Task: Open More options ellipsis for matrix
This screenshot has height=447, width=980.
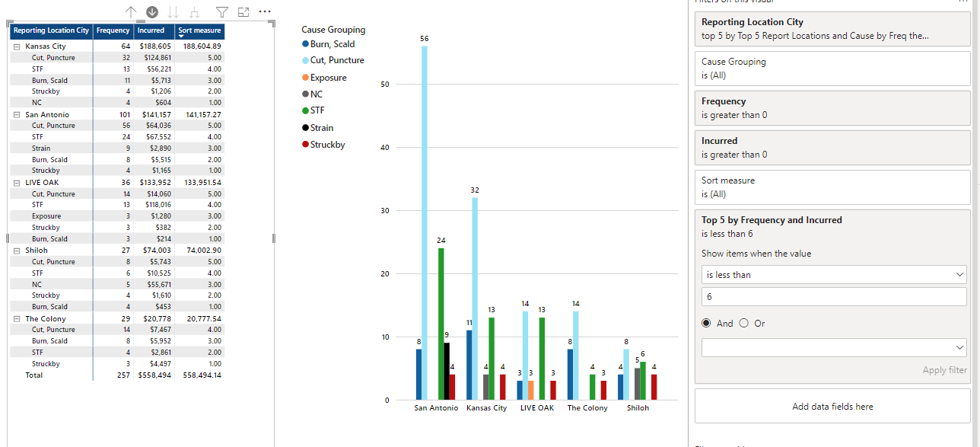Action: click(x=265, y=12)
